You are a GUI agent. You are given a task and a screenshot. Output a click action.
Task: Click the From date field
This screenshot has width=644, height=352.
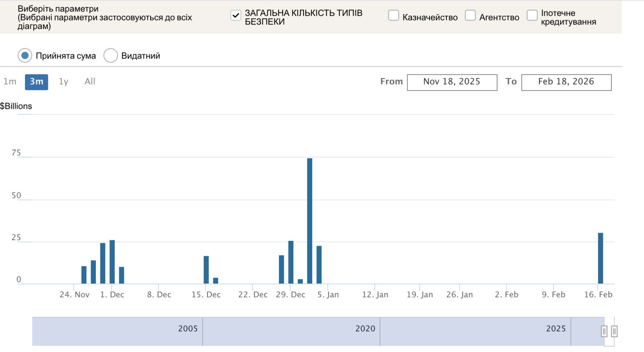click(x=452, y=82)
